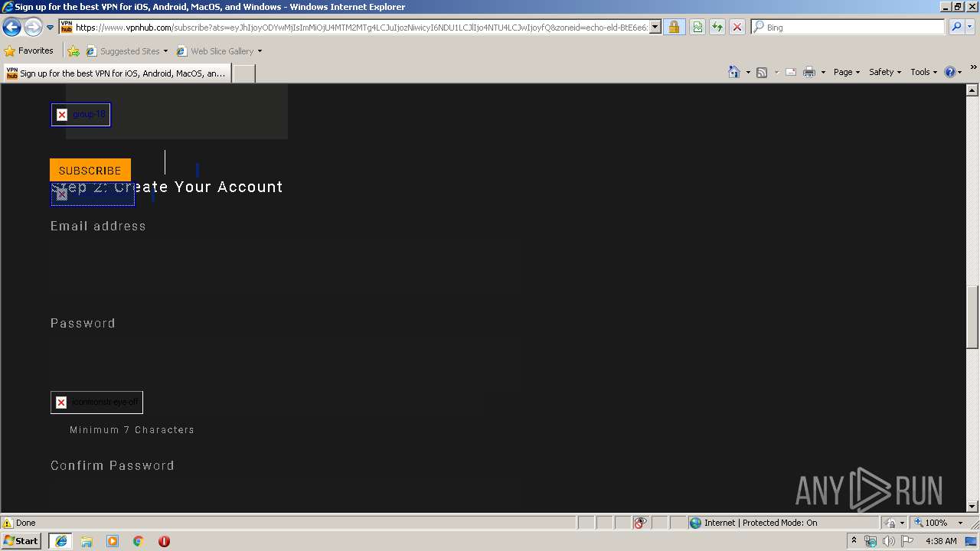Open the Windows Start menu
The image size is (980, 551).
[21, 540]
